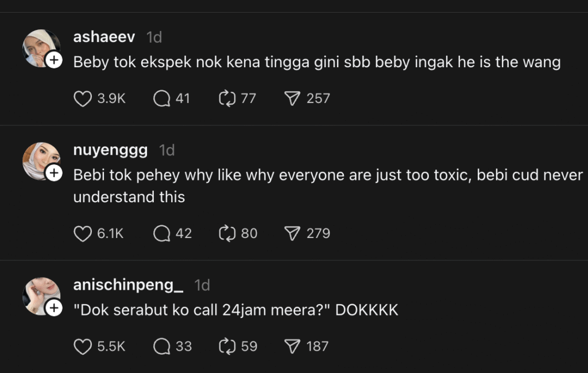
Task: Open nuyenggg's profile via username
Action: click(x=110, y=150)
